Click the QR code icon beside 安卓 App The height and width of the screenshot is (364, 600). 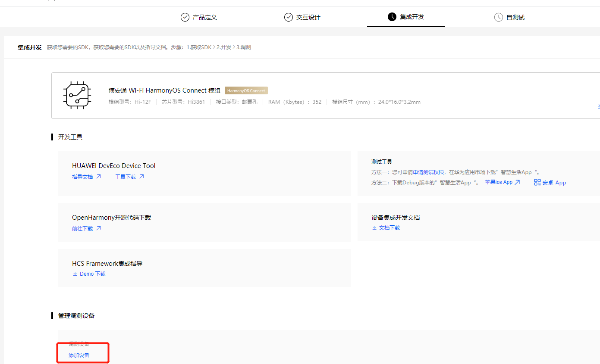point(537,182)
